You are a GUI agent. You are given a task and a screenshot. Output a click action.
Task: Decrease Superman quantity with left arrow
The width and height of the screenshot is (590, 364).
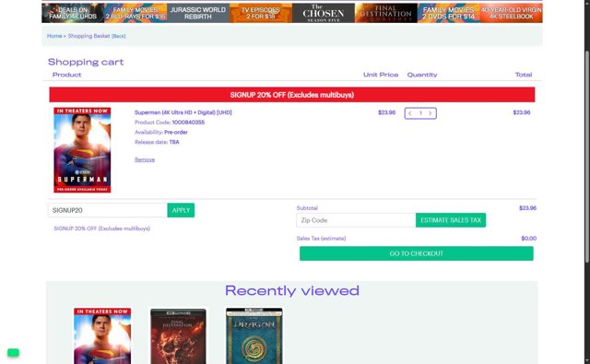(x=409, y=113)
